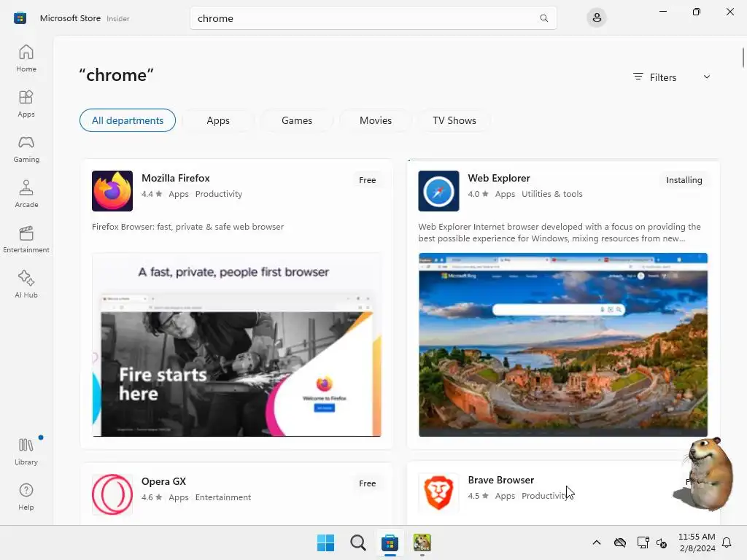
Task: Click the network tray icon
Action: (x=643, y=542)
